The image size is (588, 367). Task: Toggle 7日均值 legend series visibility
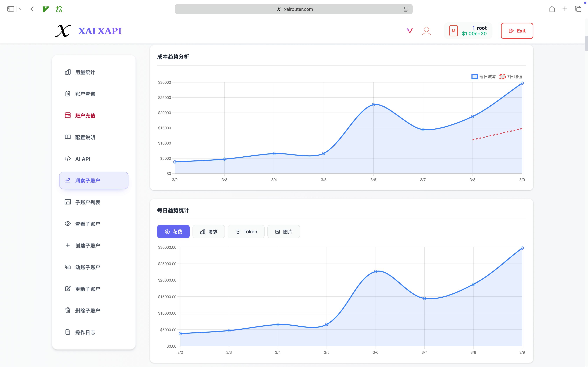[x=511, y=77]
